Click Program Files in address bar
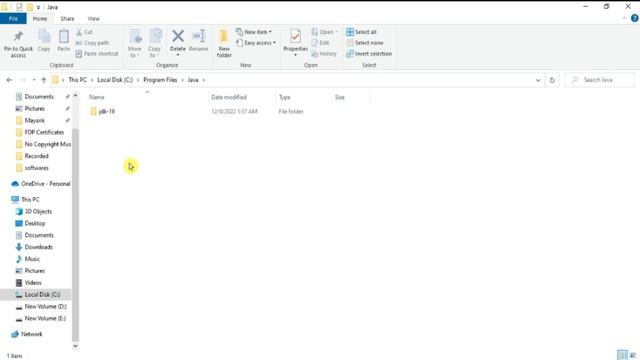 160,80
